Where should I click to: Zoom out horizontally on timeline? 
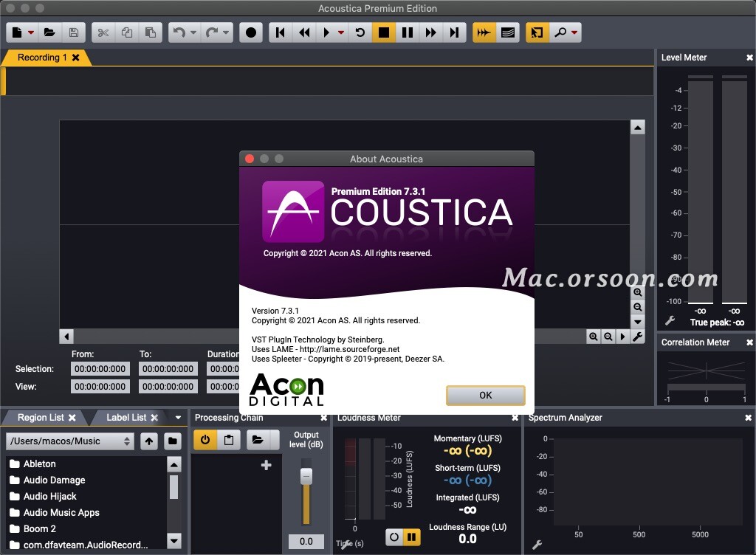pos(608,337)
